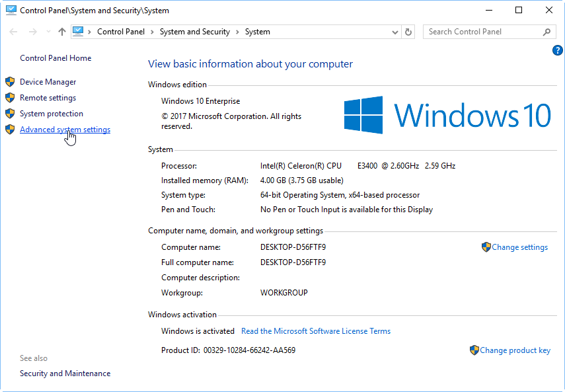Screen dimensions: 565x392
Task: Go up one level with Up arrow
Action: pyautogui.click(x=62, y=32)
